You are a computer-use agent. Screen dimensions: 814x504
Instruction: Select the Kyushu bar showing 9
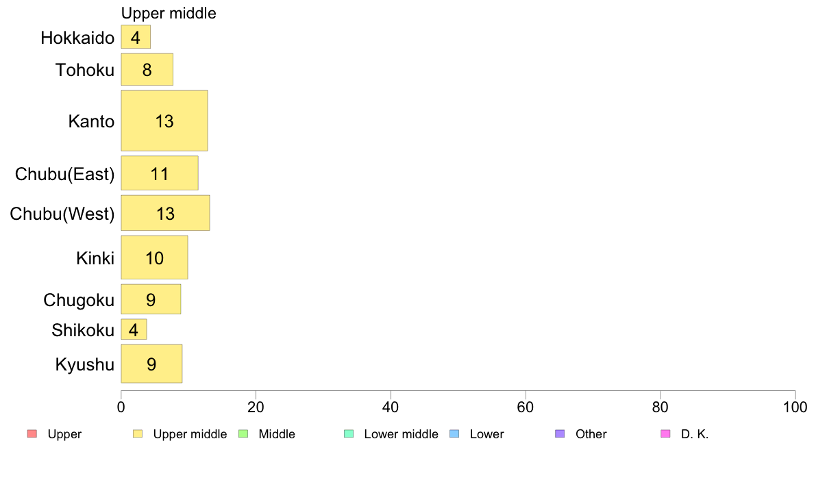pyautogui.click(x=151, y=364)
